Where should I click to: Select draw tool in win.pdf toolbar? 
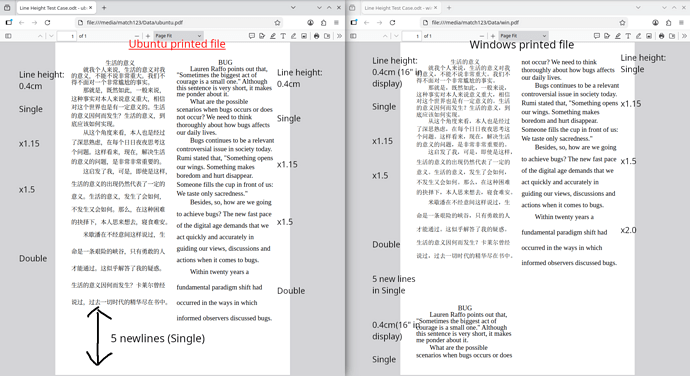(639, 36)
